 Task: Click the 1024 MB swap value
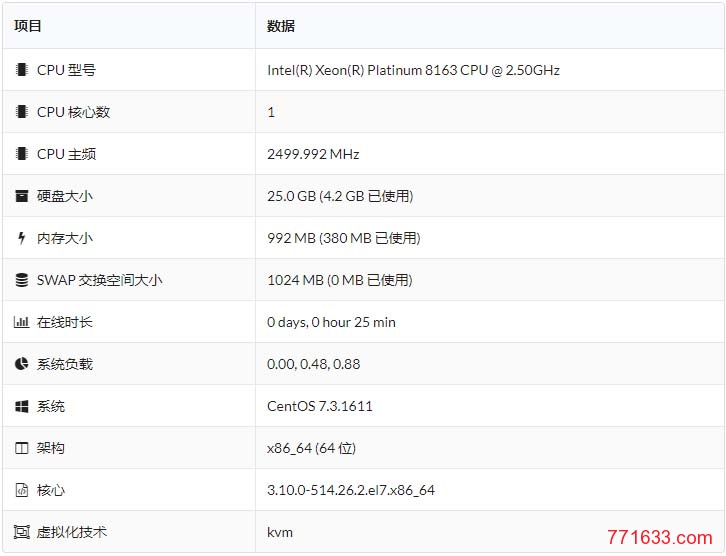click(x=339, y=280)
